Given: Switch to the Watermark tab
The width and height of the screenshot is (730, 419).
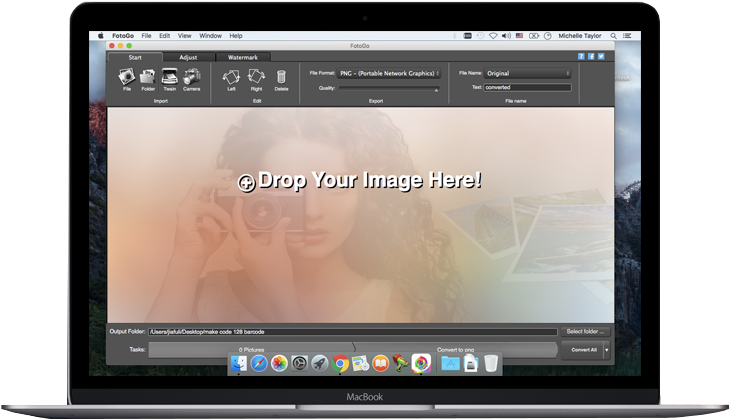Looking at the screenshot, I should (x=243, y=57).
